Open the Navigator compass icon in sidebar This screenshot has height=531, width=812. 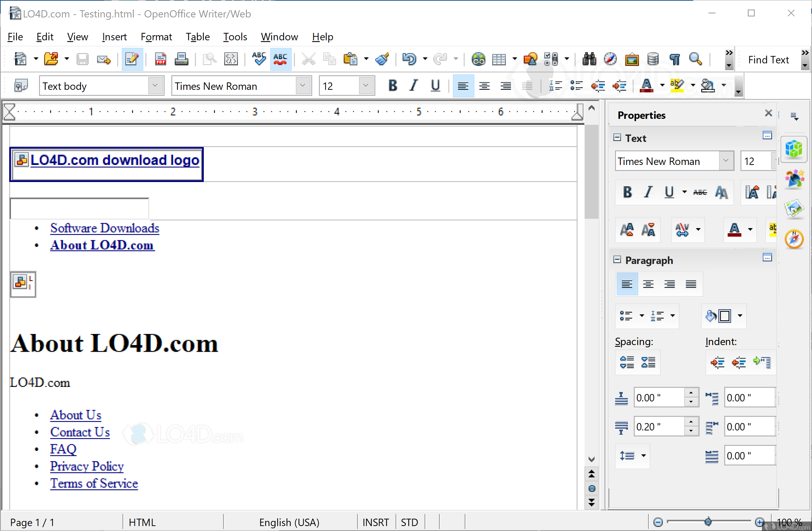click(x=794, y=239)
